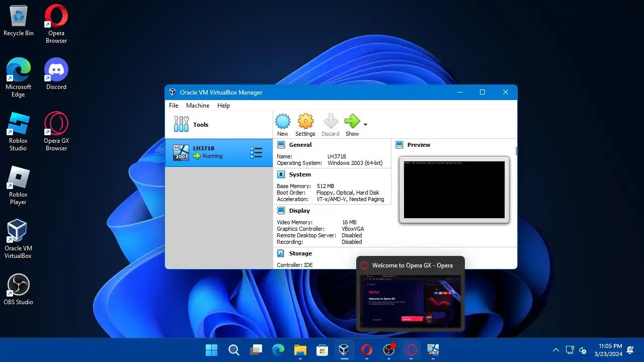Click the OBS Studio taskbar icon
Viewport: 644px width, 362px height.
(389, 350)
